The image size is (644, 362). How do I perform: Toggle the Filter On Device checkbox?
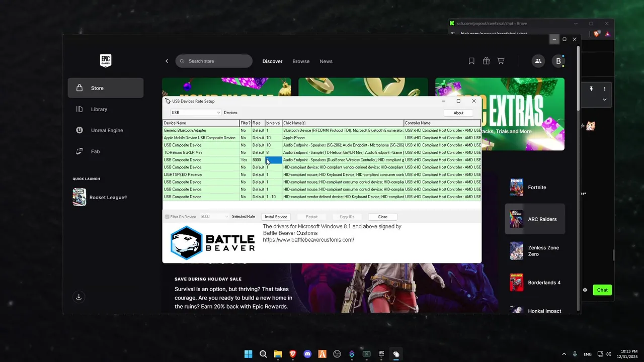pyautogui.click(x=167, y=217)
